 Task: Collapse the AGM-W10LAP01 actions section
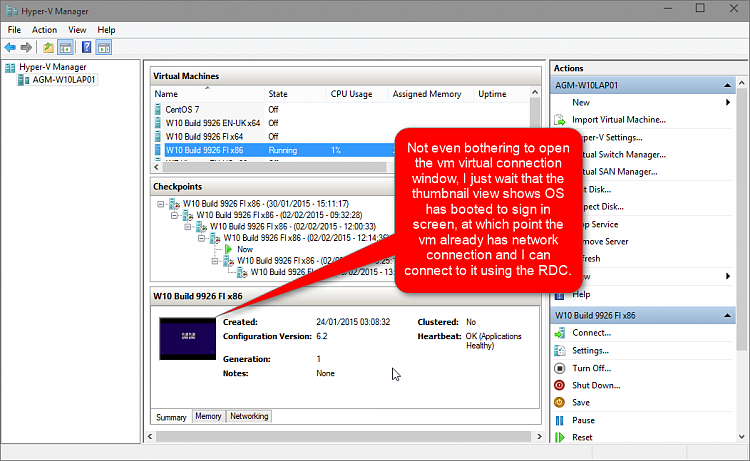(727, 86)
